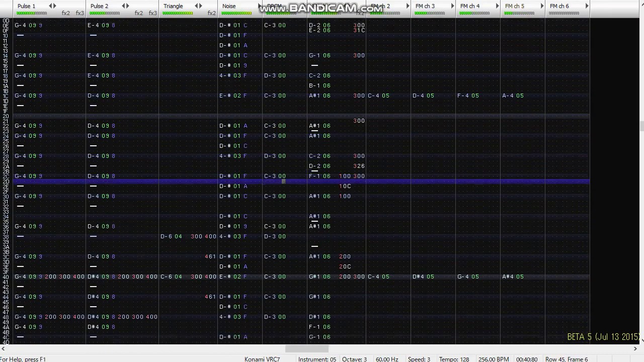Viewport: 644px width, 362px height.
Task: Collapse an effect column on Pulse 1
Action: [x=50, y=6]
